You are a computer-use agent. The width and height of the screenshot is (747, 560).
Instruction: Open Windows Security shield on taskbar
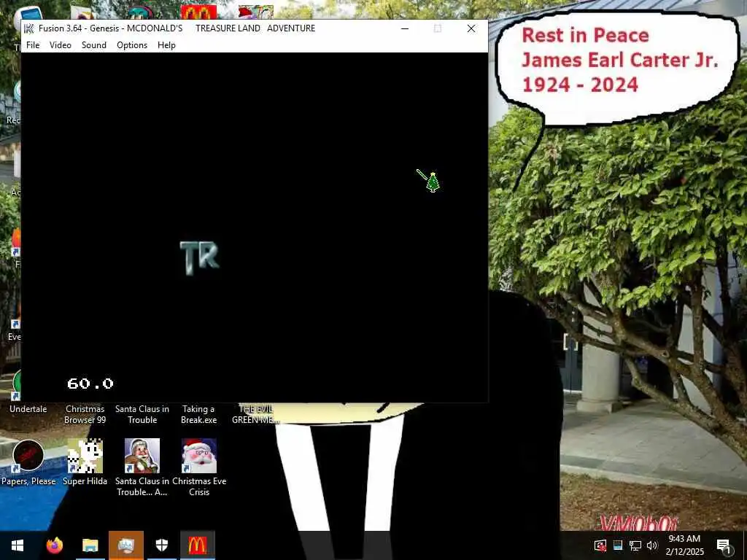(x=162, y=545)
